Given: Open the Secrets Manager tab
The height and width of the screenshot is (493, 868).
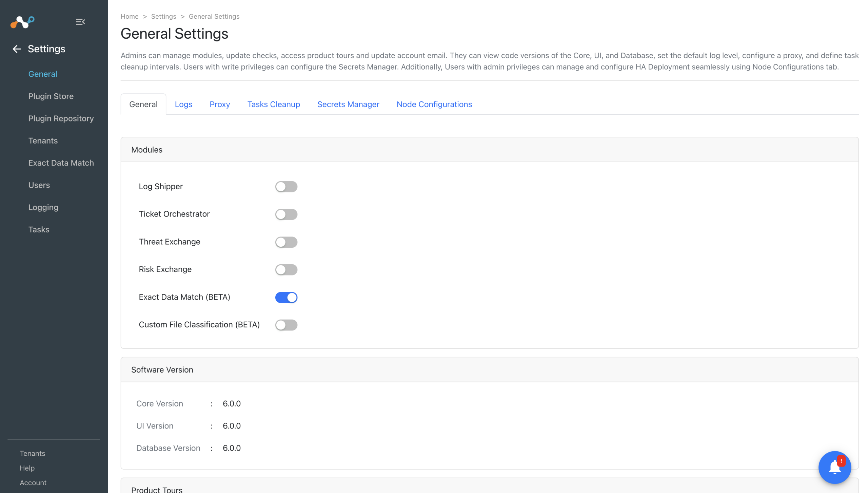Looking at the screenshot, I should [x=348, y=105].
